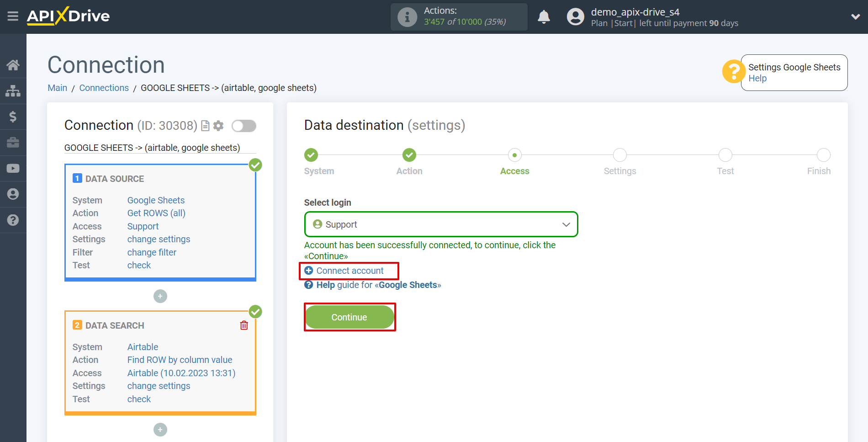
Task: Open connection notes document icon
Action: click(x=206, y=126)
